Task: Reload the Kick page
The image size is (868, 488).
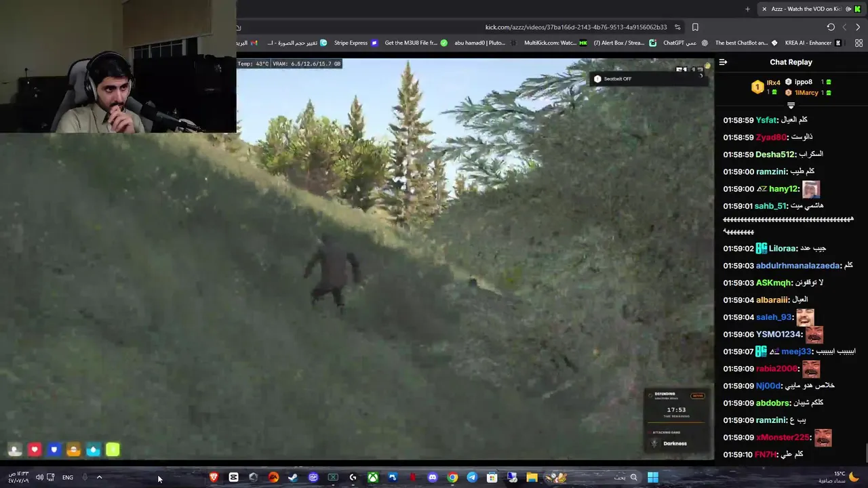Action: [831, 27]
